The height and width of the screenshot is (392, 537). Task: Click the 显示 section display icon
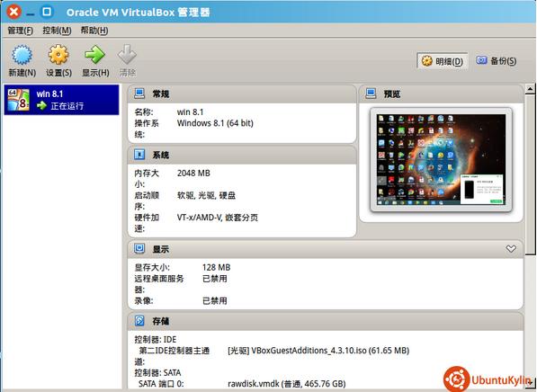coord(139,248)
